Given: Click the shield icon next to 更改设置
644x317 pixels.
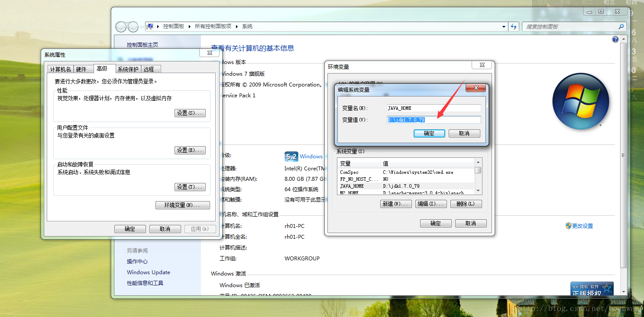Looking at the screenshot, I should [x=568, y=226].
